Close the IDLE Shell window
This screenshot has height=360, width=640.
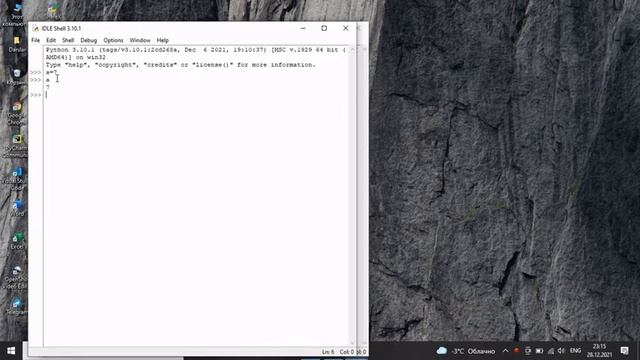(x=346, y=28)
